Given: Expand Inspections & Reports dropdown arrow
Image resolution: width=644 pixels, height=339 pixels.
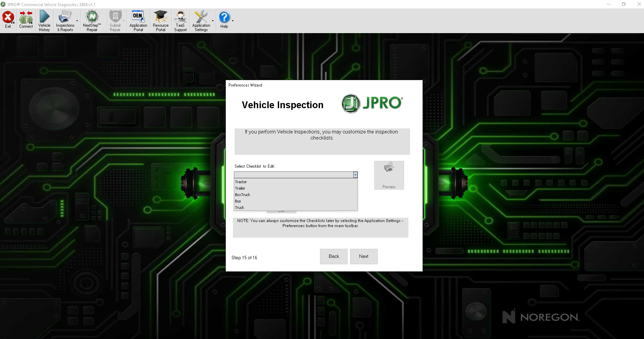Looking at the screenshot, I should pos(77,21).
